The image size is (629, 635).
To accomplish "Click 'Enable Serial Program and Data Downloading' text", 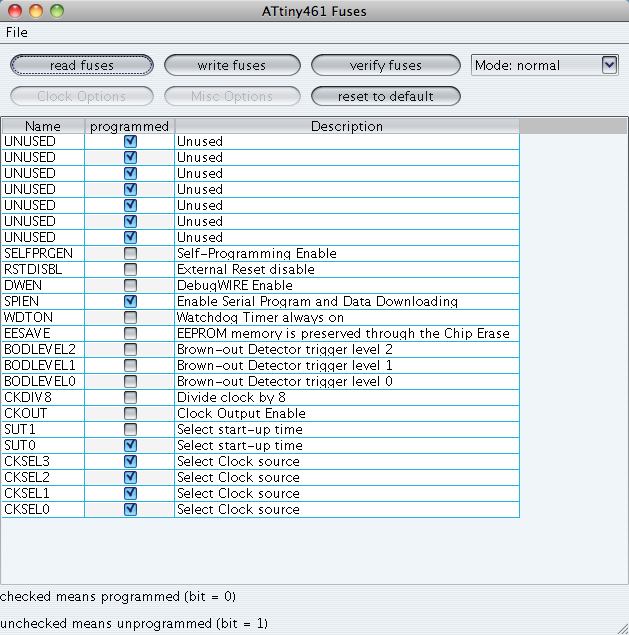I will click(x=318, y=301).
